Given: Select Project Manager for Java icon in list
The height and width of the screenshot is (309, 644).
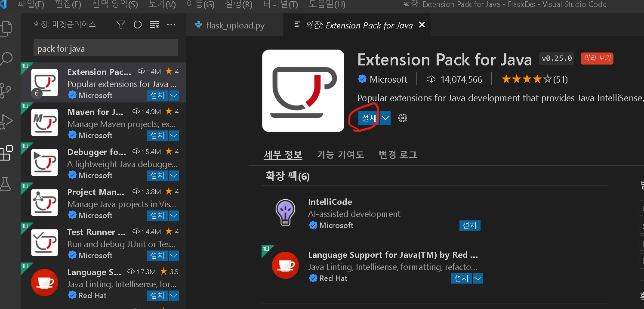Looking at the screenshot, I should point(45,203).
